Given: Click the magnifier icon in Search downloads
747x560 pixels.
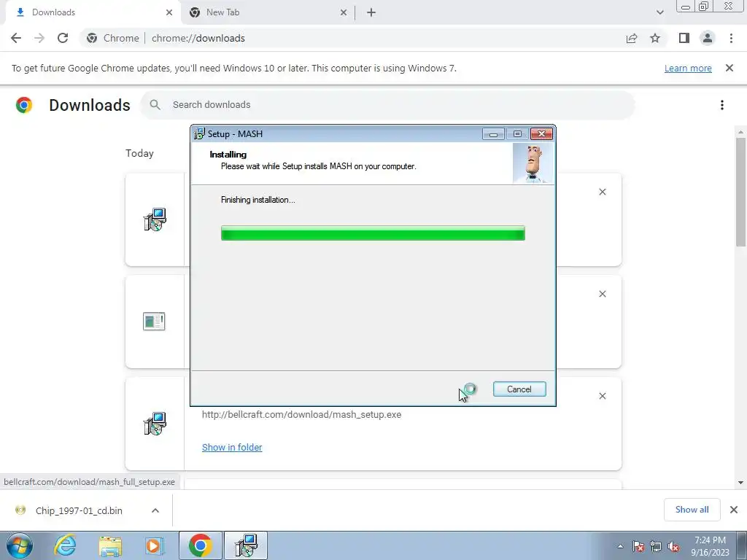Looking at the screenshot, I should 155,105.
